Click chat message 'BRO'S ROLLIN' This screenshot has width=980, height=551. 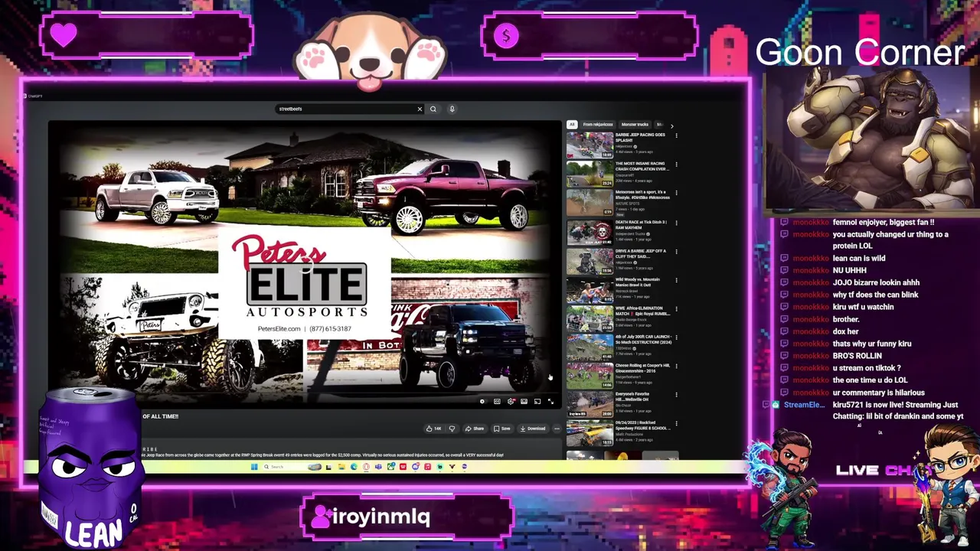(857, 356)
